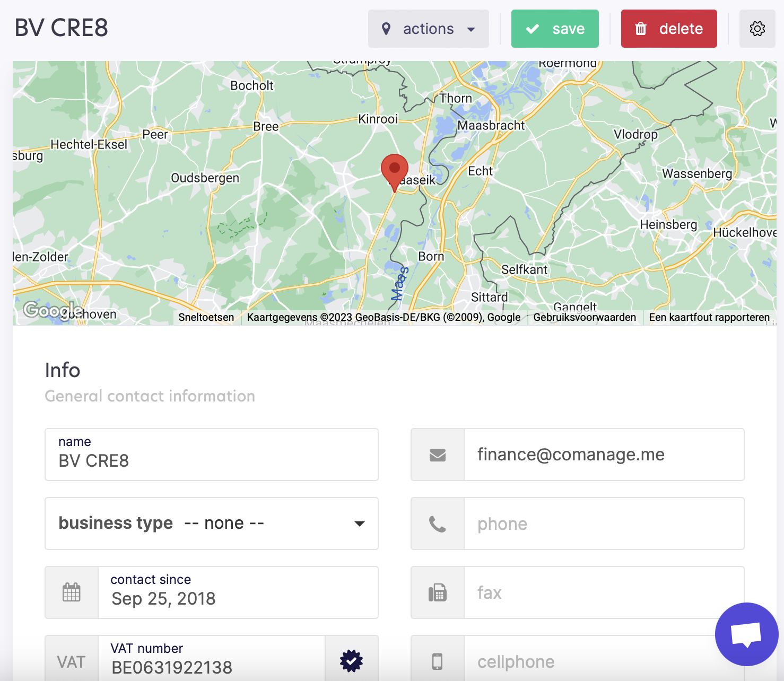This screenshot has height=681, width=784.
Task: Click the Bree label on map
Action: tap(266, 126)
